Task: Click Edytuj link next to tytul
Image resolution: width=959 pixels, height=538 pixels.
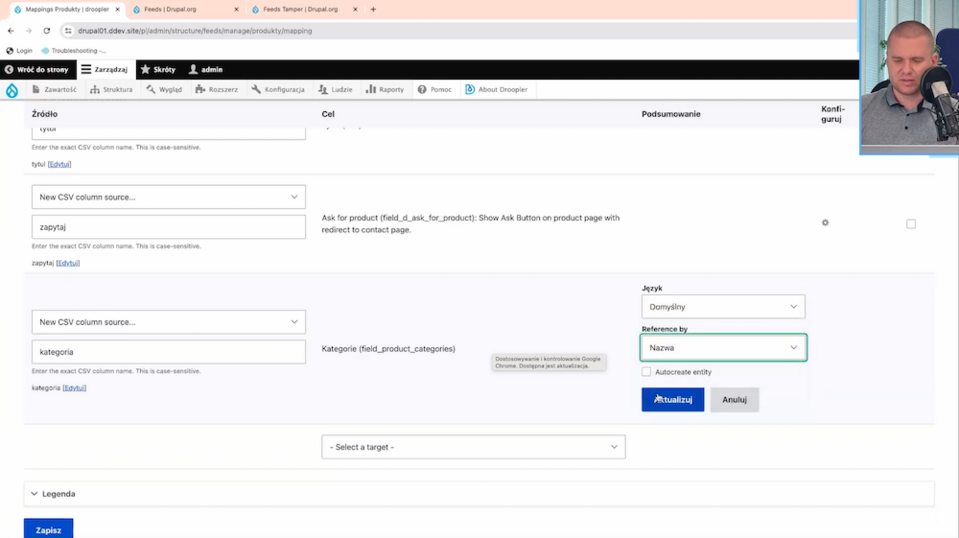Action: (x=59, y=164)
